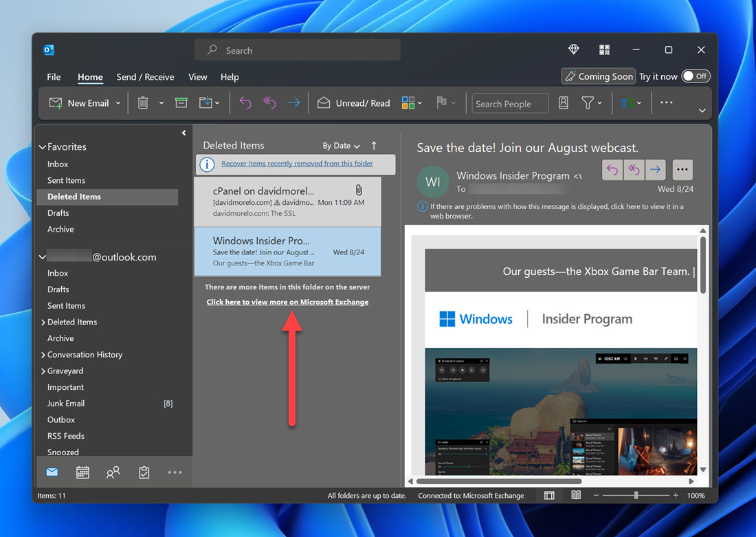
Task: Open the By Date sort dropdown
Action: (x=341, y=146)
